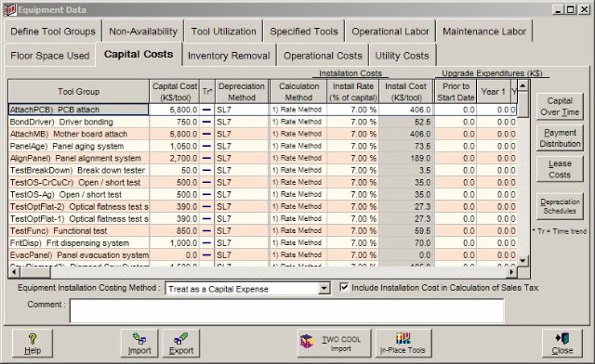Switch to Utility Costs tab
595x364 pixels.
402,56
